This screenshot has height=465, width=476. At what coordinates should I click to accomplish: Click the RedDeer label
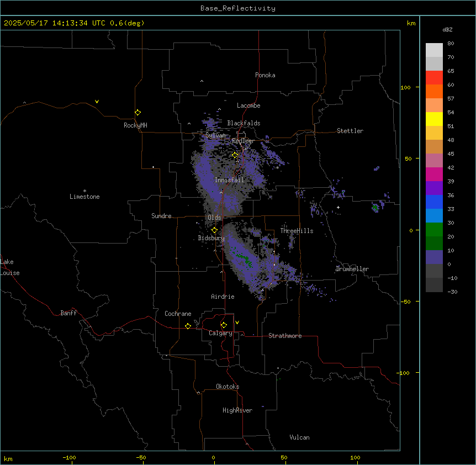click(x=243, y=141)
